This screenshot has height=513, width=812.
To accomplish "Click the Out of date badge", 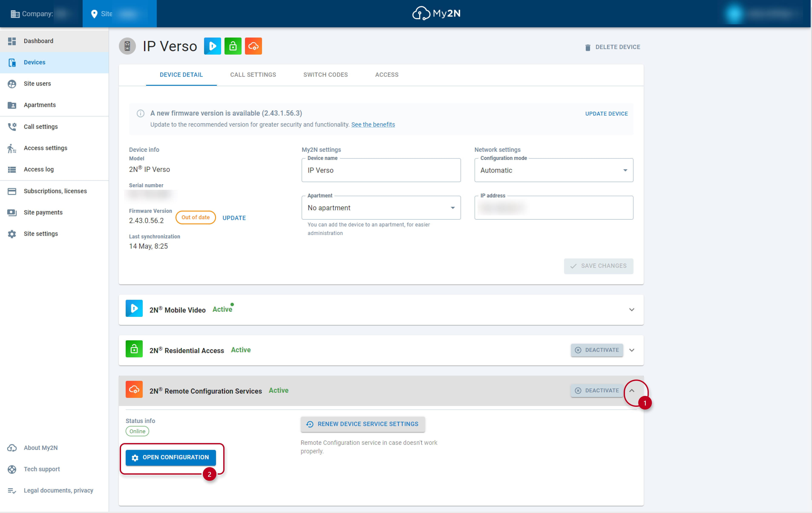I will [196, 217].
